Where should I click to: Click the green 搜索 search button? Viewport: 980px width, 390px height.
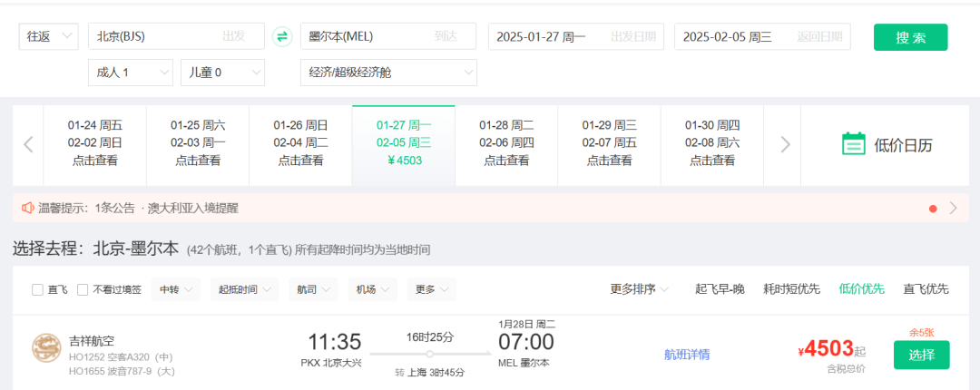coord(910,37)
